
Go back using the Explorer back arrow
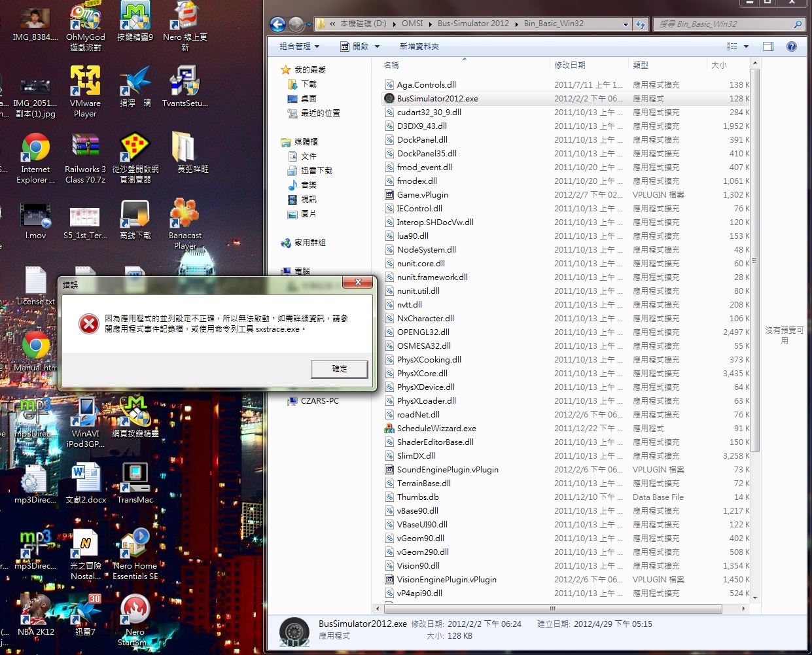coord(278,24)
